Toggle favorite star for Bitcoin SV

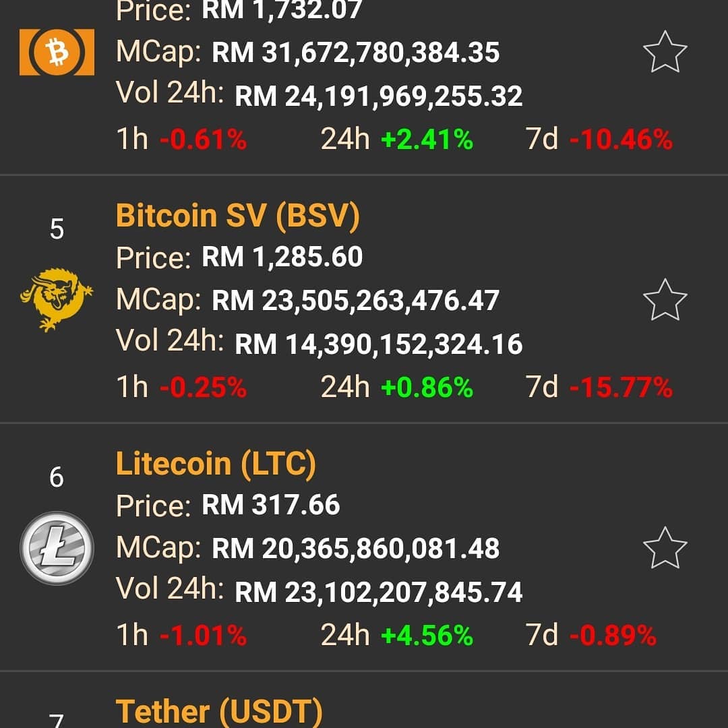(665, 300)
